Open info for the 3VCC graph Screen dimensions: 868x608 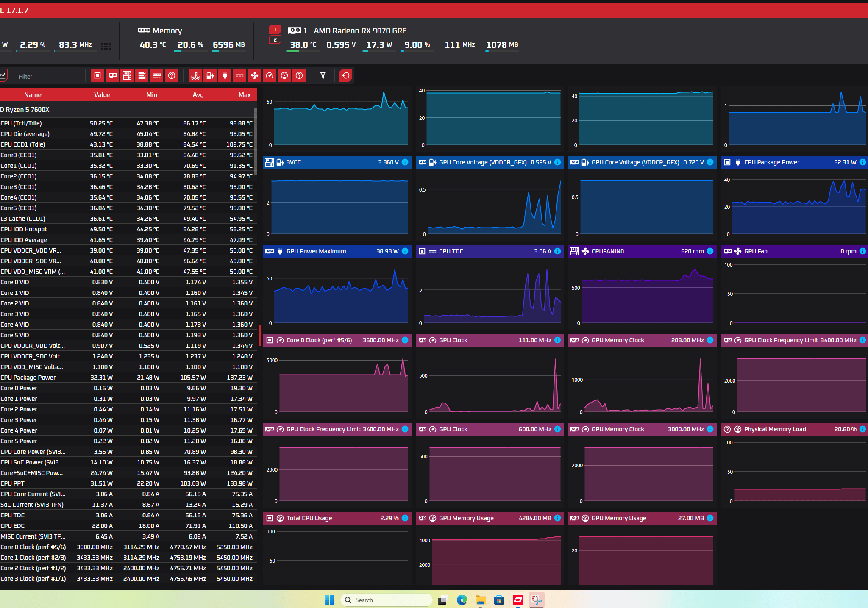pos(405,162)
